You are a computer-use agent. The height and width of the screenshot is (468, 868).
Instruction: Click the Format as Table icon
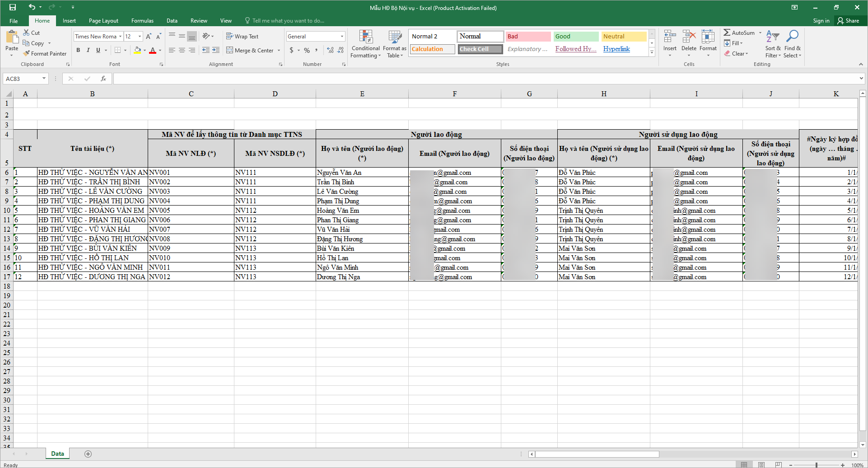pyautogui.click(x=394, y=44)
